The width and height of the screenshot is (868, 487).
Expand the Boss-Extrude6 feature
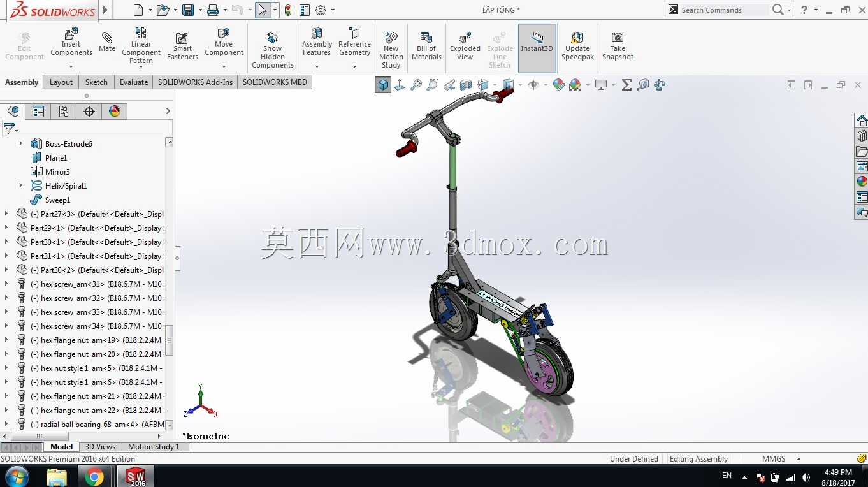click(x=21, y=144)
